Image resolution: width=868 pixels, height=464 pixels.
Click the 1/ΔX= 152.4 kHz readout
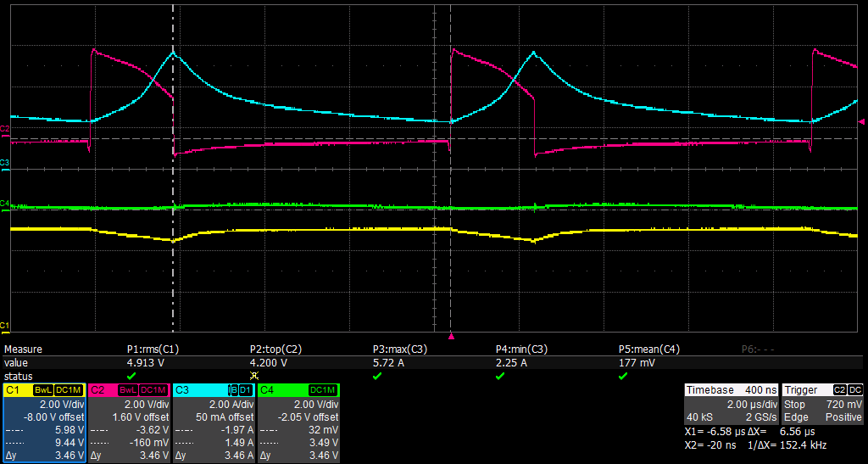(786, 444)
